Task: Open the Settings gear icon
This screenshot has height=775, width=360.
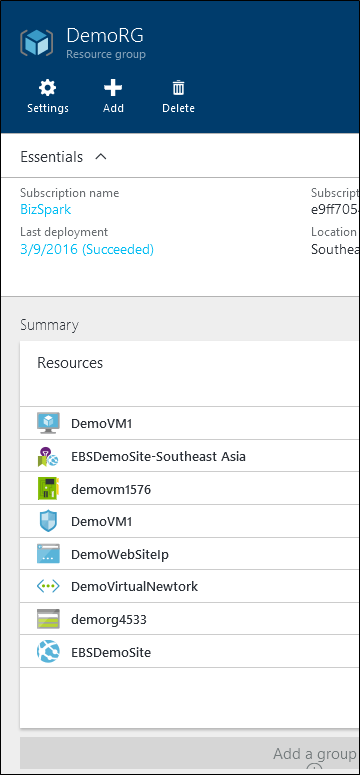Action: [47, 88]
